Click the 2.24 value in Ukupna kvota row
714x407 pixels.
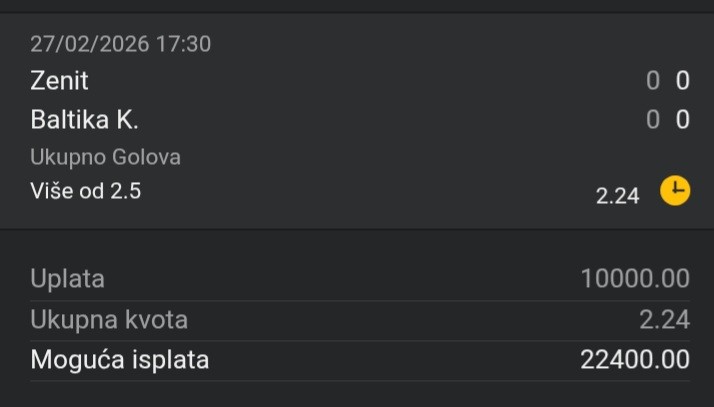pyautogui.click(x=664, y=320)
